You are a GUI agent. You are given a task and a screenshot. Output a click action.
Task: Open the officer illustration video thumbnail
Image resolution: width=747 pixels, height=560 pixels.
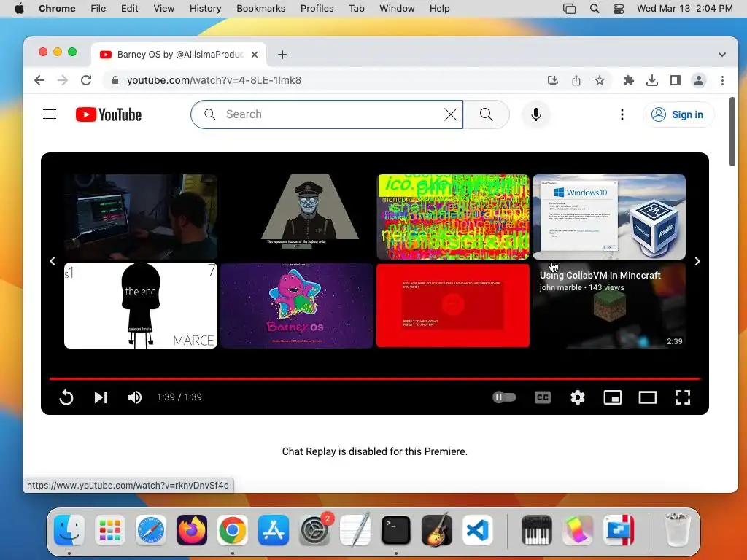(297, 217)
